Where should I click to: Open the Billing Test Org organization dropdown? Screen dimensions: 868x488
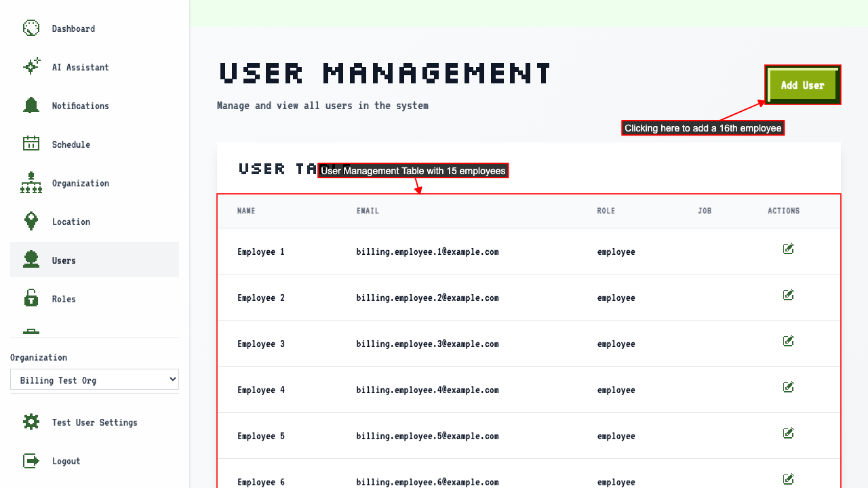click(x=94, y=380)
